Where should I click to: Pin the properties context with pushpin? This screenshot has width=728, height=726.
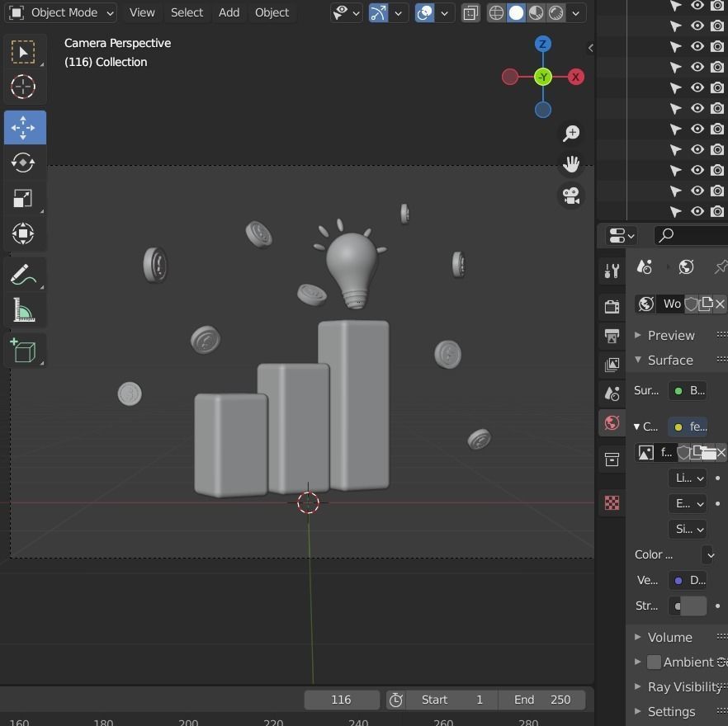tap(721, 267)
